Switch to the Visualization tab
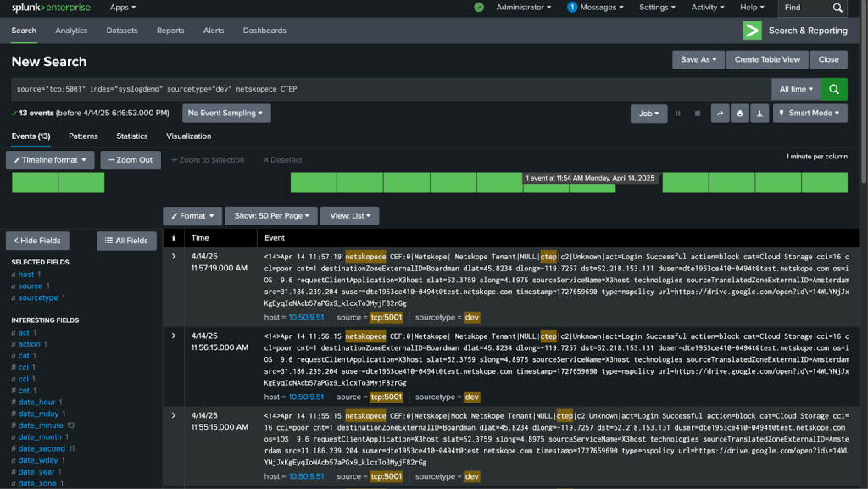Viewport: 868px width, 489px height. point(189,136)
